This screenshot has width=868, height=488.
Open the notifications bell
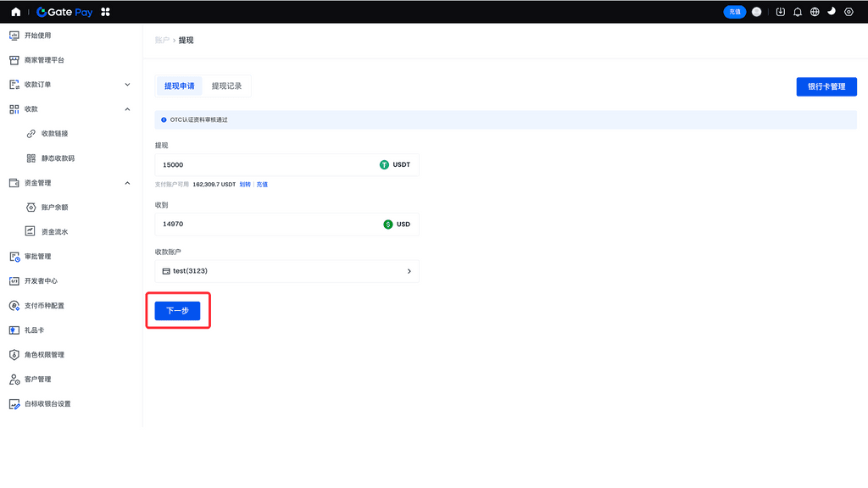pos(798,12)
